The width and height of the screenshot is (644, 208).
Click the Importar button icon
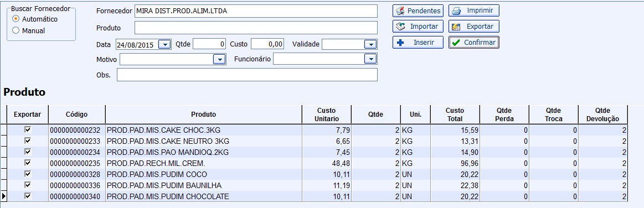400,26
